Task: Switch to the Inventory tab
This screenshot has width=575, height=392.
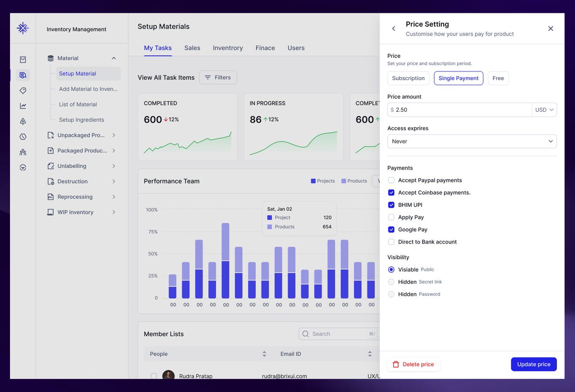Action: (x=228, y=48)
